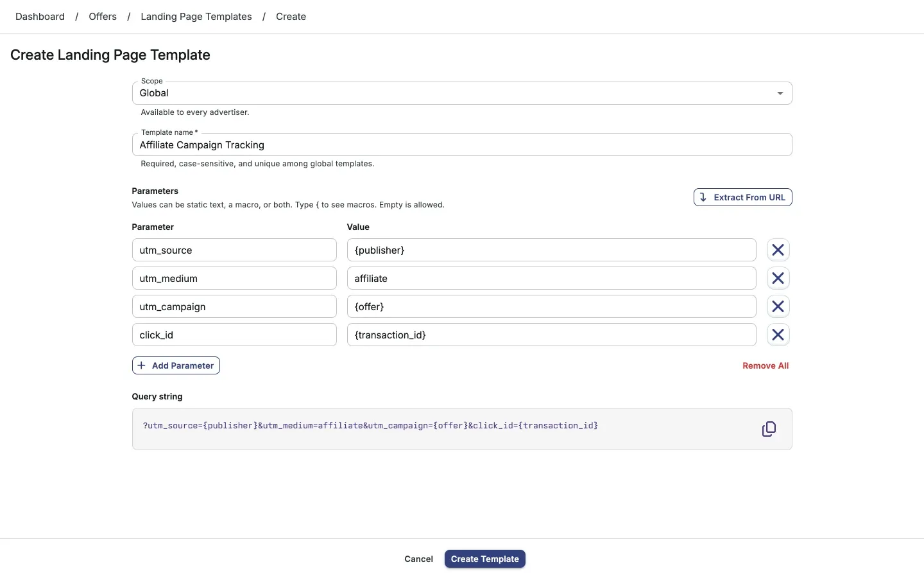Image resolution: width=924 pixels, height=578 pixels.
Task: Focus the {transaction_id} value field
Action: (552, 335)
